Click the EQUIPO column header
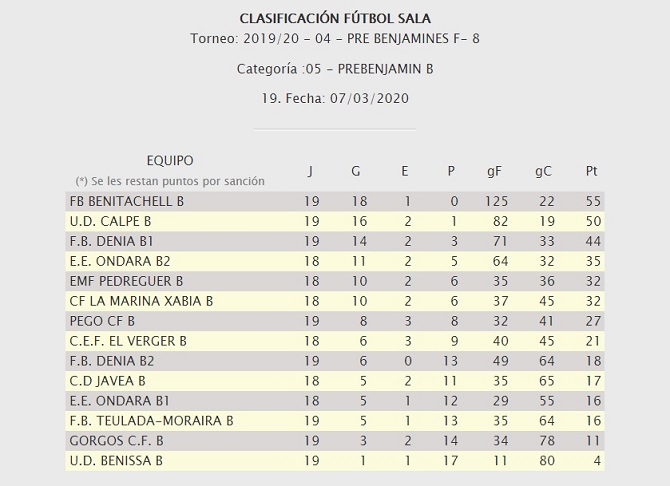Image resolution: width=670 pixels, height=486 pixels. coord(170,160)
